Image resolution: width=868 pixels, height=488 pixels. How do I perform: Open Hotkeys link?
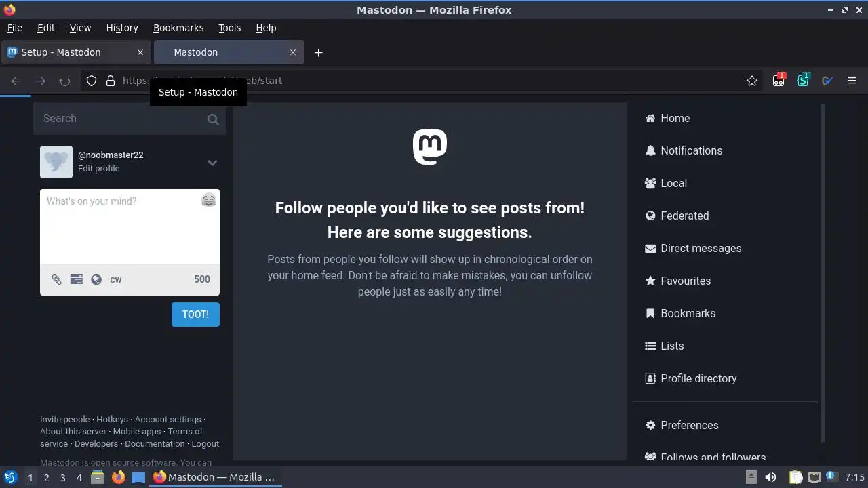tap(112, 420)
